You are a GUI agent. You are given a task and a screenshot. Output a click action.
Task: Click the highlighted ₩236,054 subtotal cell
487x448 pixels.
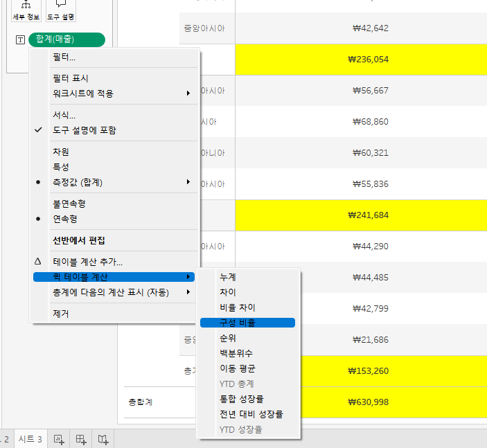click(x=361, y=60)
